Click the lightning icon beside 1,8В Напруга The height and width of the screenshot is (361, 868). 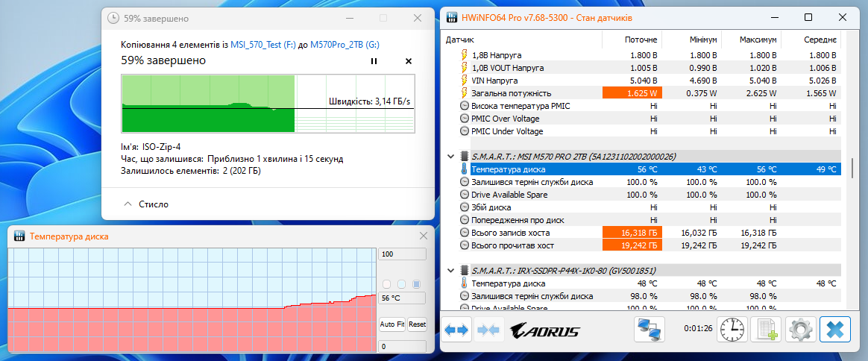pos(464,55)
